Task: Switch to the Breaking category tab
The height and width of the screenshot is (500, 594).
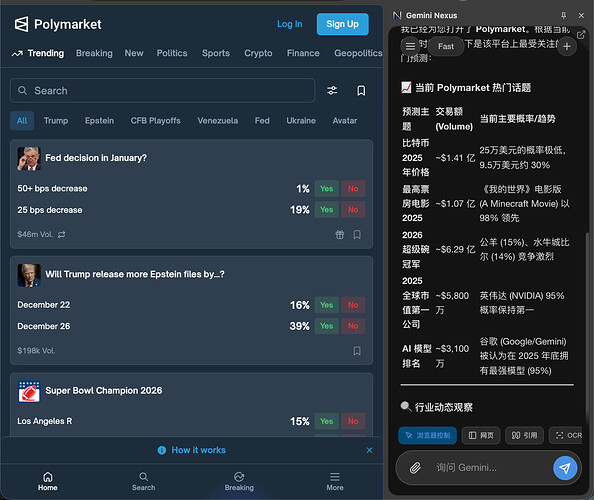Action: [x=94, y=53]
